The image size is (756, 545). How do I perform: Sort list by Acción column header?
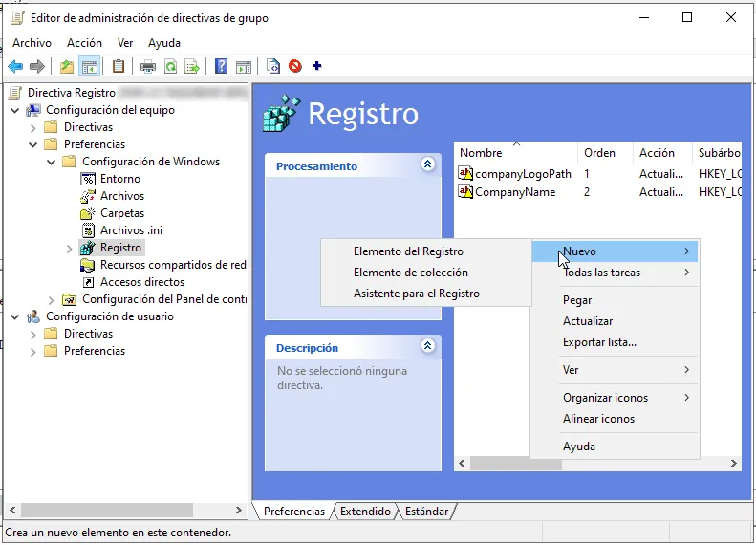point(662,153)
